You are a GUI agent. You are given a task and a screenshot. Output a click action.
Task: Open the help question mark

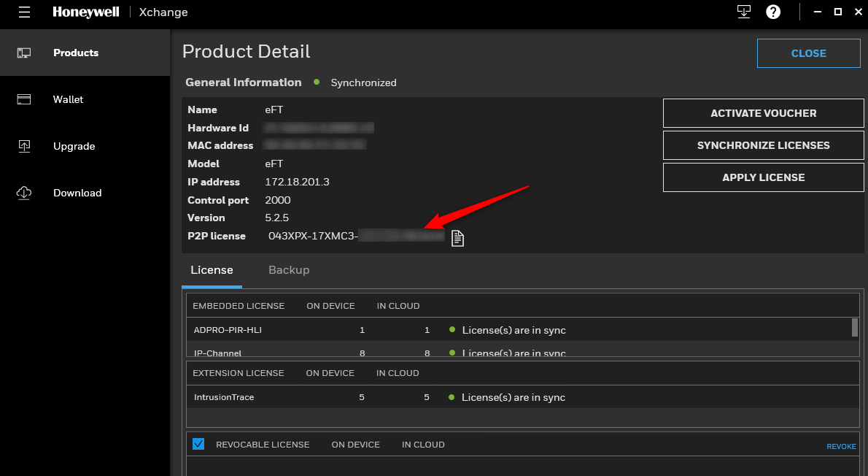pos(773,12)
